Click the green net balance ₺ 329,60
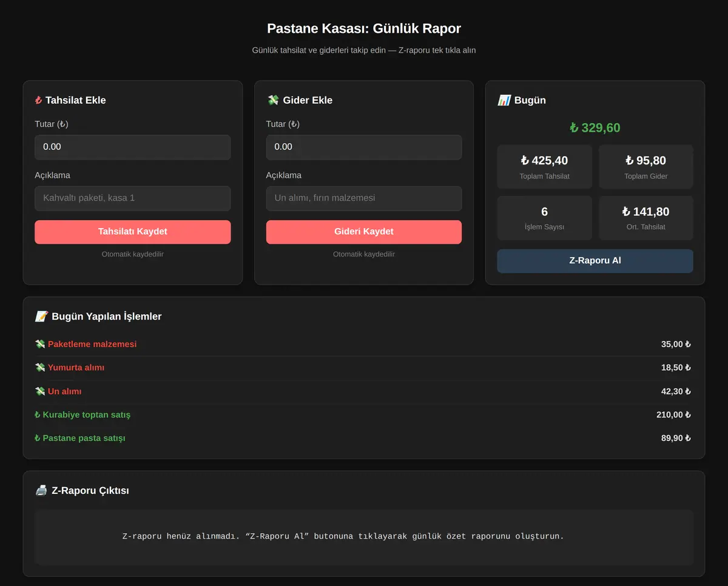The height and width of the screenshot is (586, 728). (595, 128)
